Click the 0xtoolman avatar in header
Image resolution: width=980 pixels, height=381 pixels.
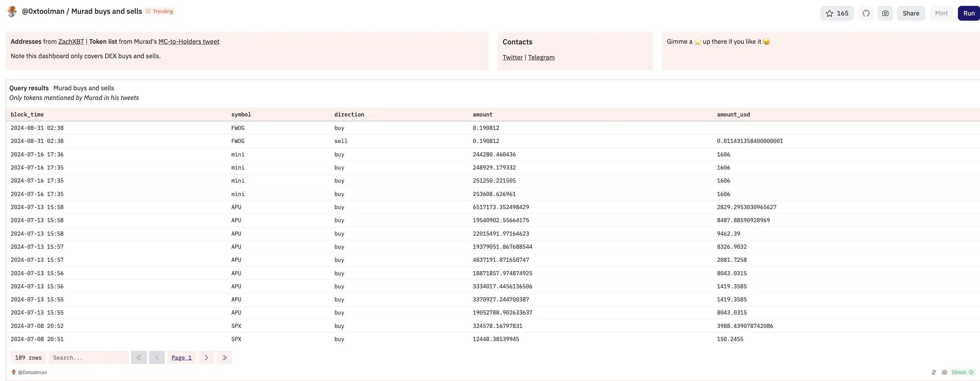click(12, 11)
